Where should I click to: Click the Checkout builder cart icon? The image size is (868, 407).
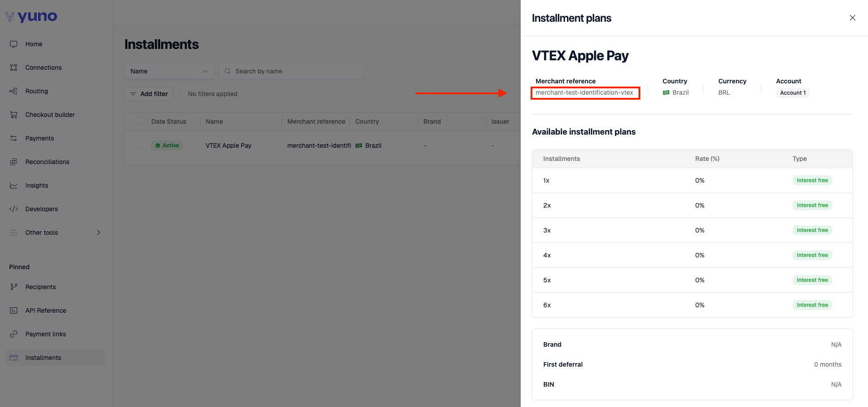[x=14, y=115]
